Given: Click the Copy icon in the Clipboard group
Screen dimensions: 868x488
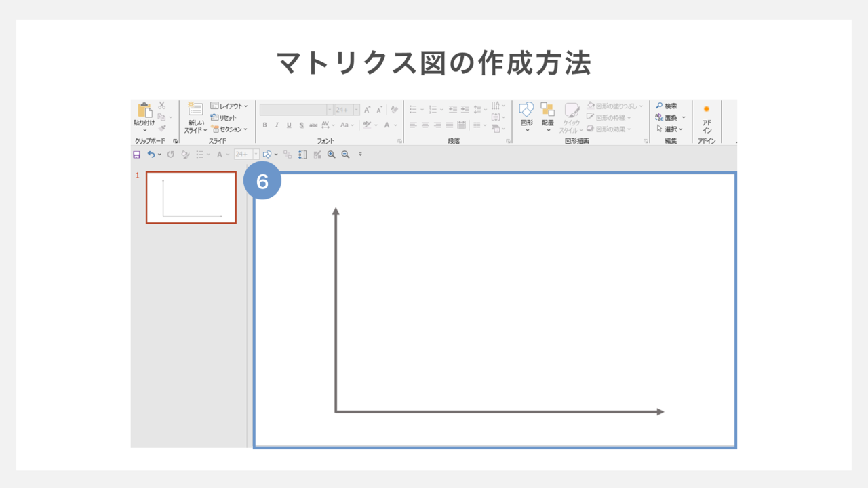Looking at the screenshot, I should click(161, 117).
